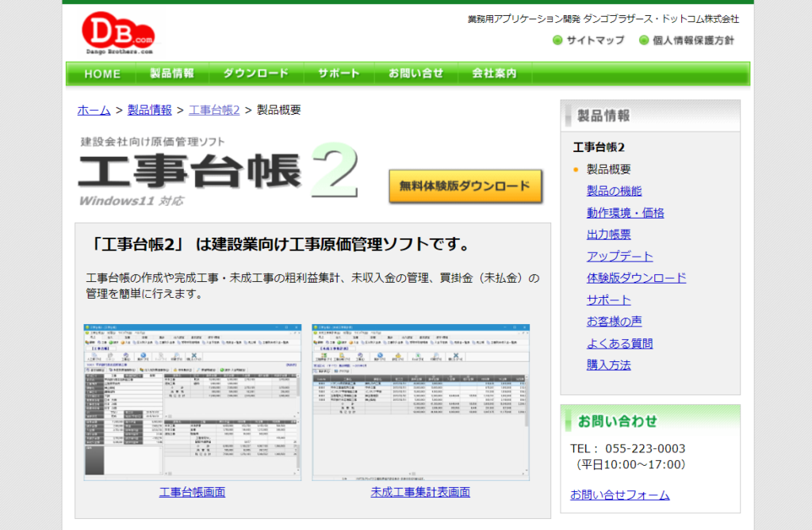812x530 pixels.
Task: Click the 製品概要 breadcrumb text
Action: [x=278, y=110]
